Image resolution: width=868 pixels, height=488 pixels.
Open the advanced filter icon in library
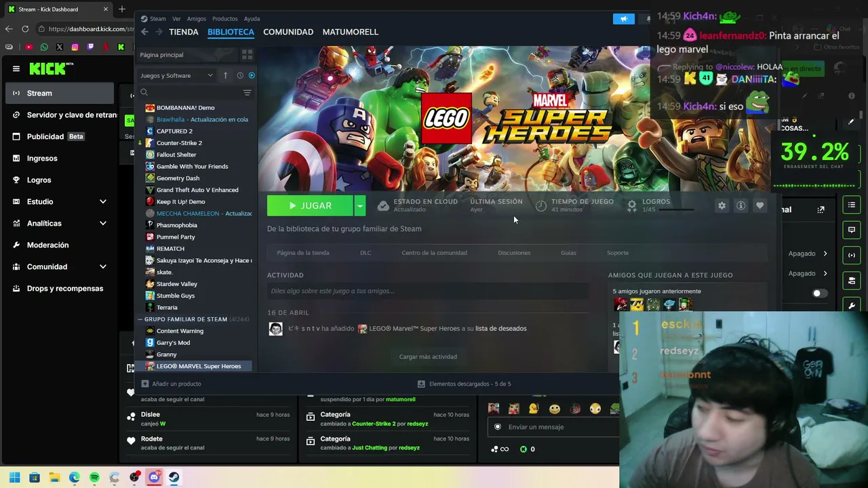click(247, 92)
